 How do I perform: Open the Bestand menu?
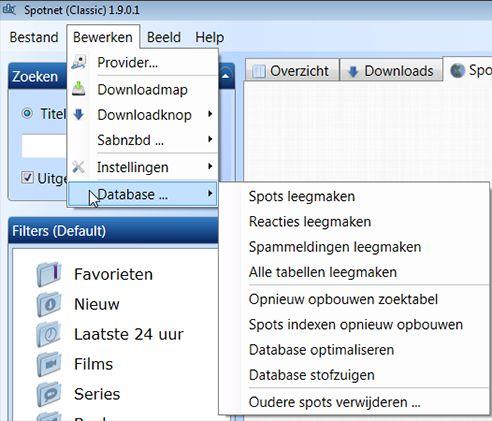tap(34, 37)
